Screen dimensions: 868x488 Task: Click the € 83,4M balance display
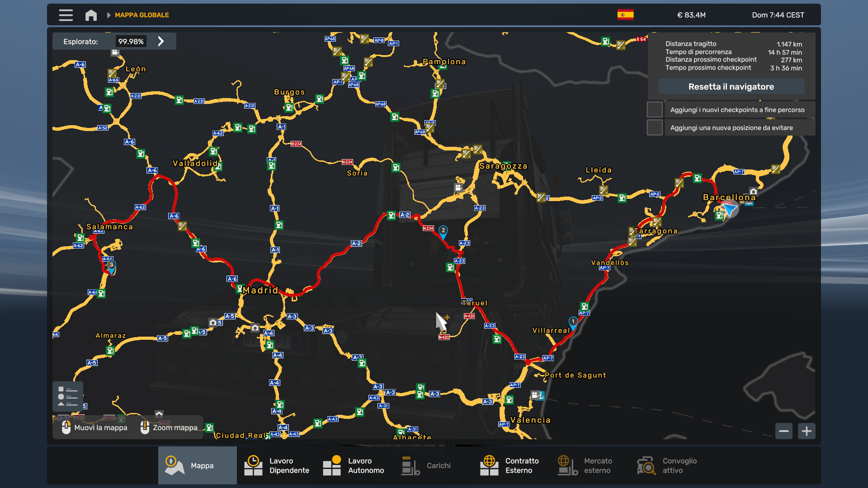[691, 15]
